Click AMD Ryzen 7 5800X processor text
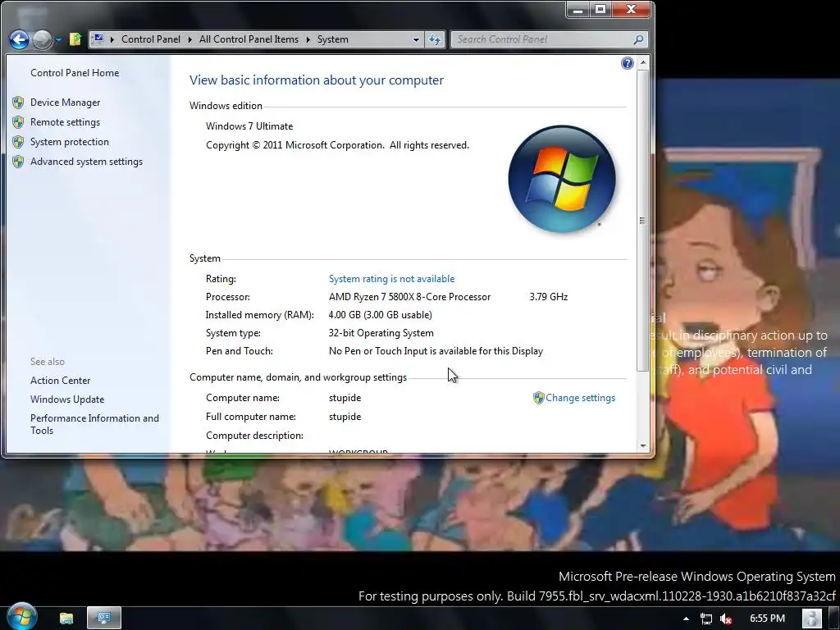 tap(409, 297)
